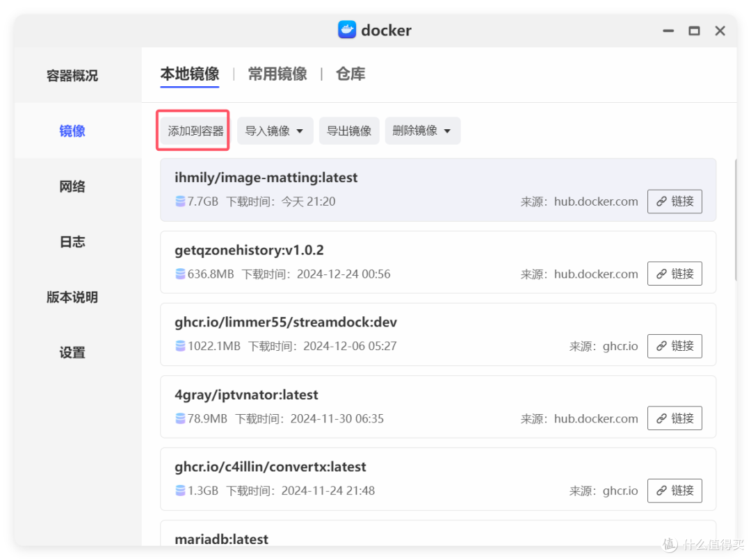Open 网络 section in sidebar
The width and height of the screenshot is (751, 560).
pos(72,187)
